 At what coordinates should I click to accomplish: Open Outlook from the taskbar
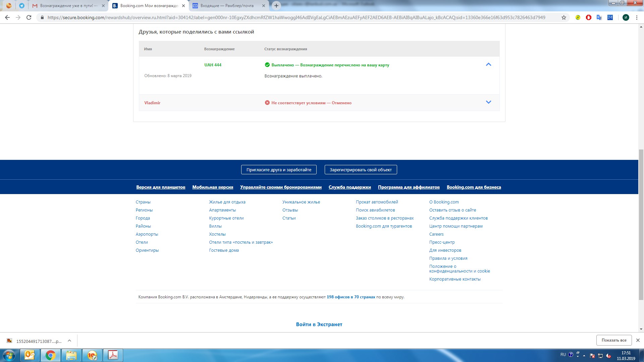tap(30, 355)
